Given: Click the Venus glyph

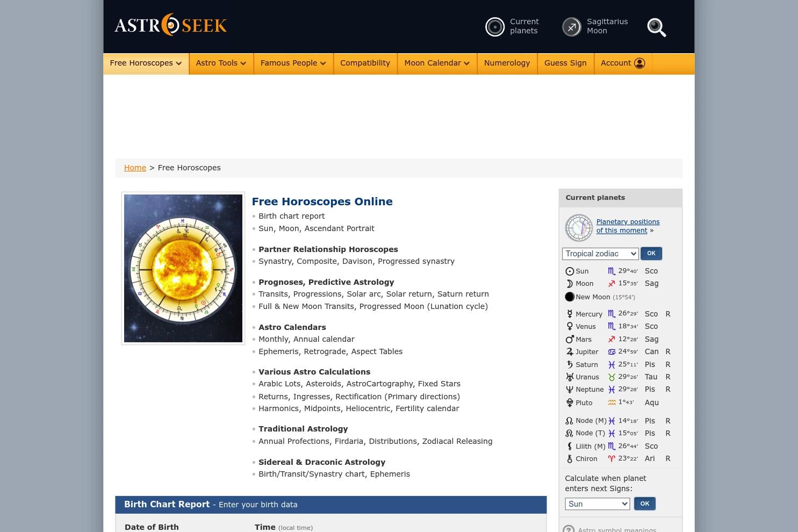Looking at the screenshot, I should (570, 326).
